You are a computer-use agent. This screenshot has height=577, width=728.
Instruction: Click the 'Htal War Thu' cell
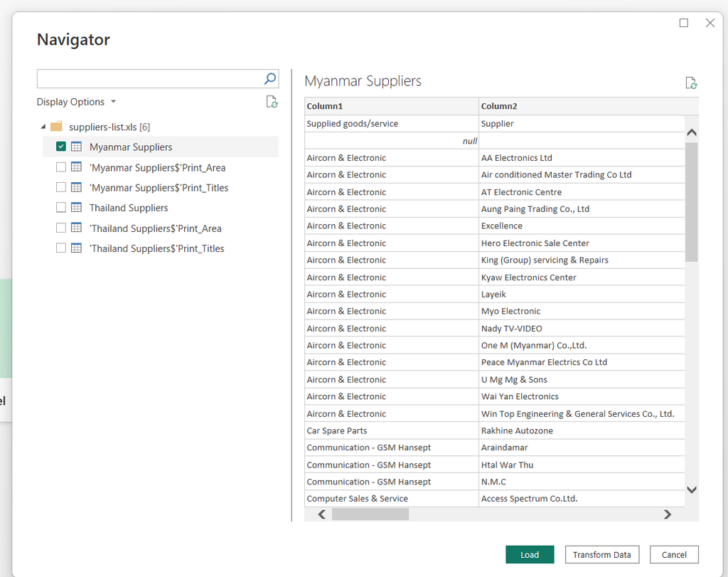582,465
